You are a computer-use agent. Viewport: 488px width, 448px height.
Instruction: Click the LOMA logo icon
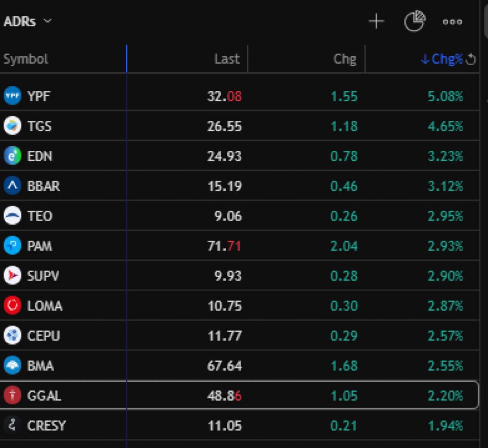[x=13, y=305]
